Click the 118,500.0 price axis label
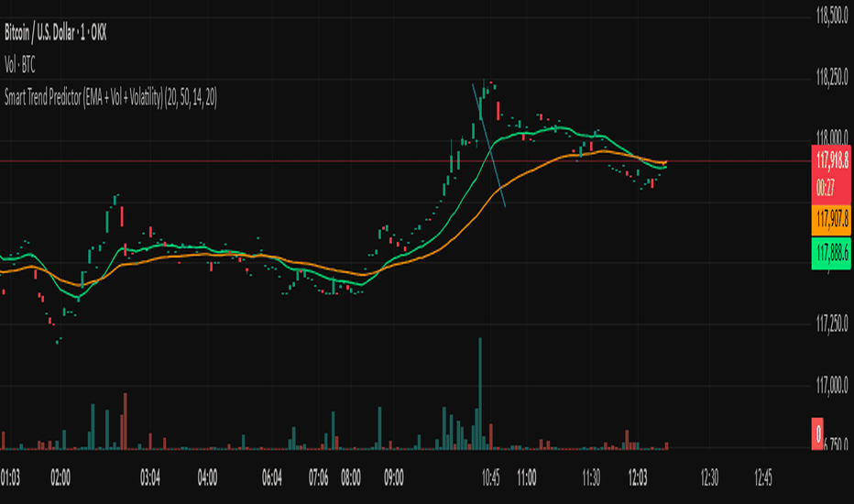Viewport: 854px width, 504px height. pyautogui.click(x=832, y=17)
